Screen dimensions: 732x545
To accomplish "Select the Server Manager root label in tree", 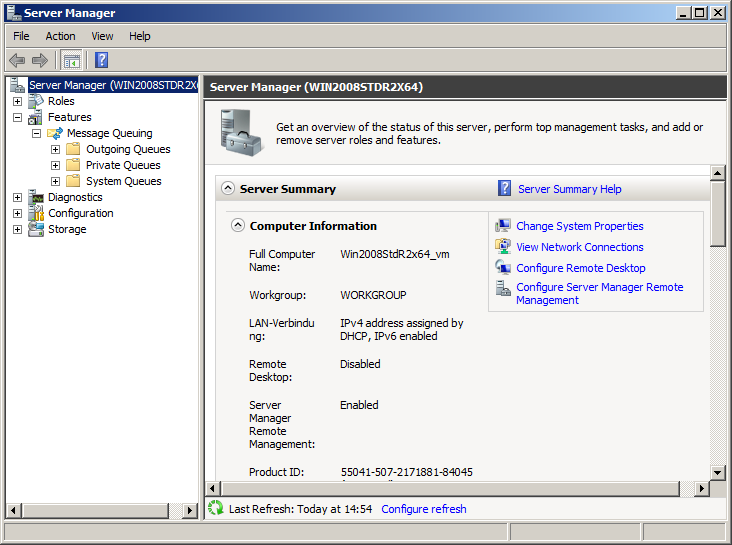I will click(x=113, y=85).
